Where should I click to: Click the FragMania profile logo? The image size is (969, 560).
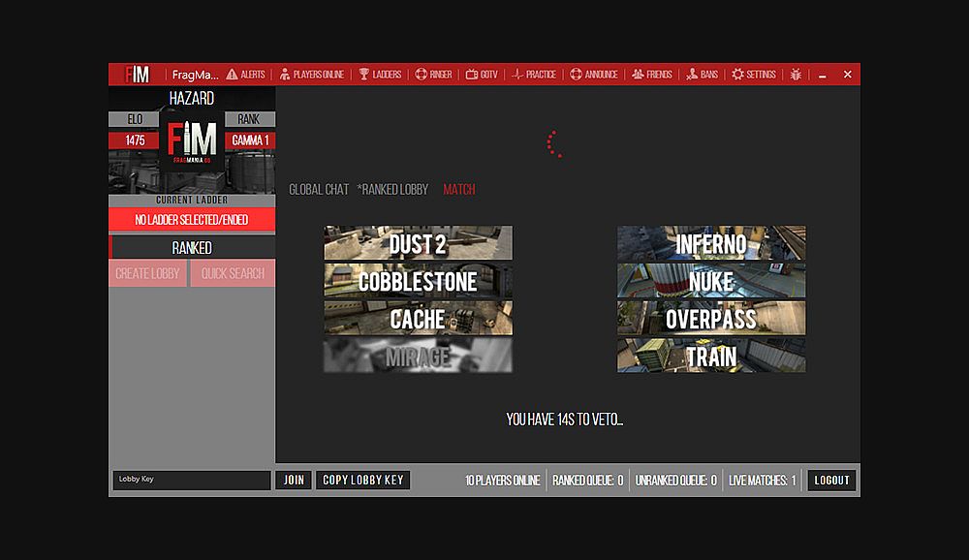tap(192, 142)
